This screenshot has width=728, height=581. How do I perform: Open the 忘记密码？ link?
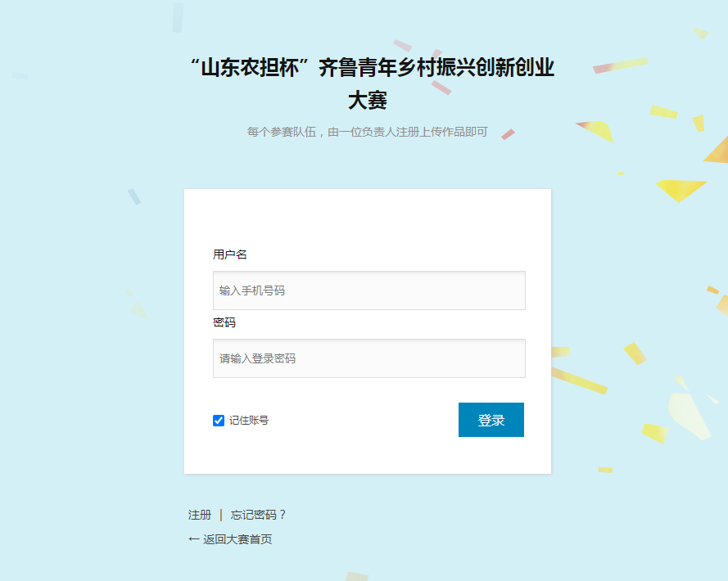pos(258,515)
